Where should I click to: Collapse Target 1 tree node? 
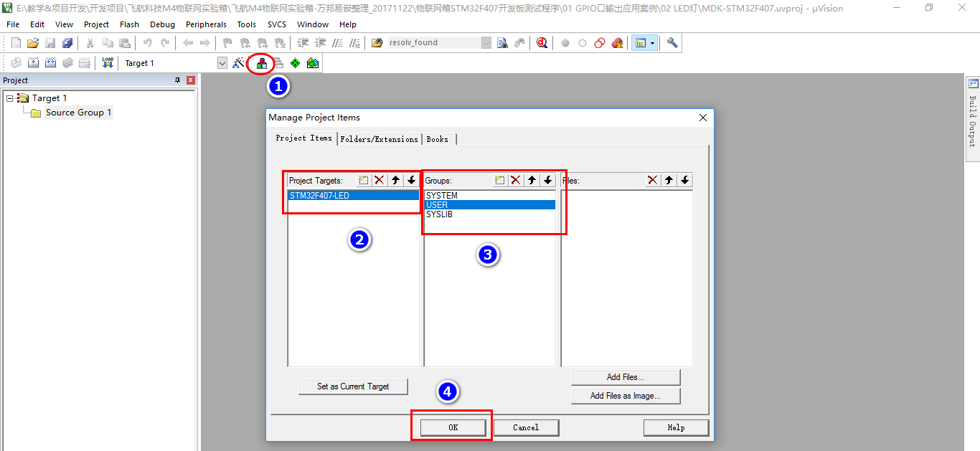click(x=10, y=98)
